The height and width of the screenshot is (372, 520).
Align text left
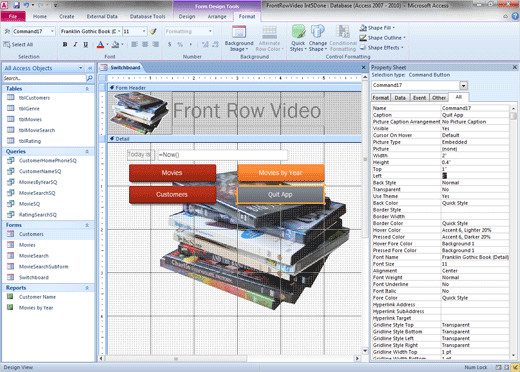pyautogui.click(x=134, y=44)
